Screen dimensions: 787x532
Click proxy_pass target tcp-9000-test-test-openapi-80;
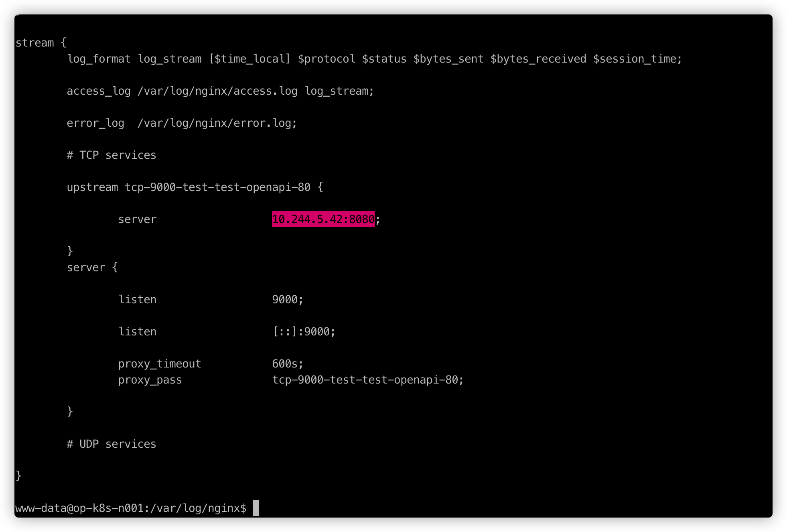click(x=368, y=380)
